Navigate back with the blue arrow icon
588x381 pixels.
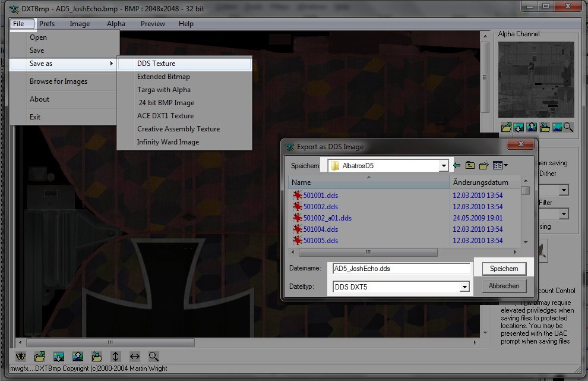456,165
